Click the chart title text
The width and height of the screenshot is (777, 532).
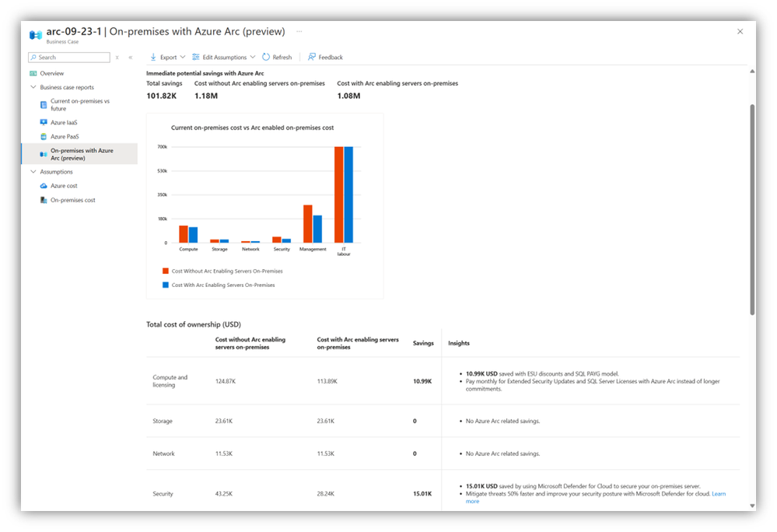252,128
